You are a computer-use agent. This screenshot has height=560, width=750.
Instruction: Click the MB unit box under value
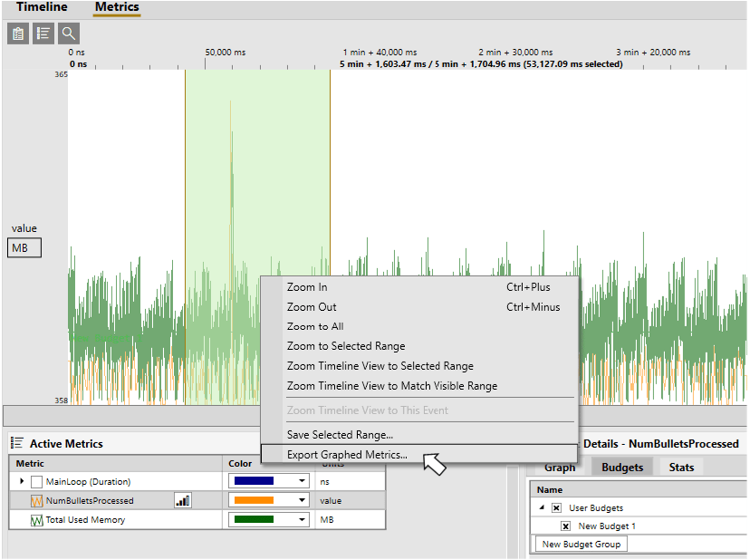pyautogui.click(x=24, y=248)
